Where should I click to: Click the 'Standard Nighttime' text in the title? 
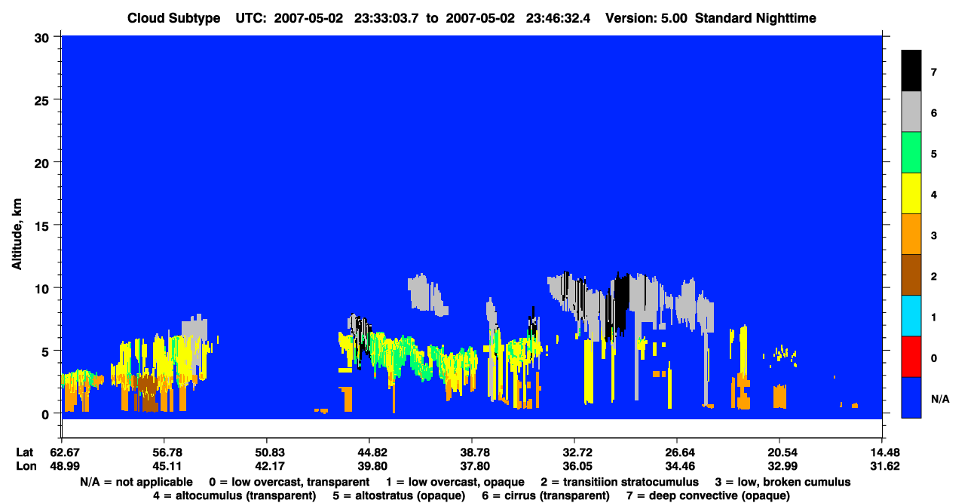click(x=757, y=18)
